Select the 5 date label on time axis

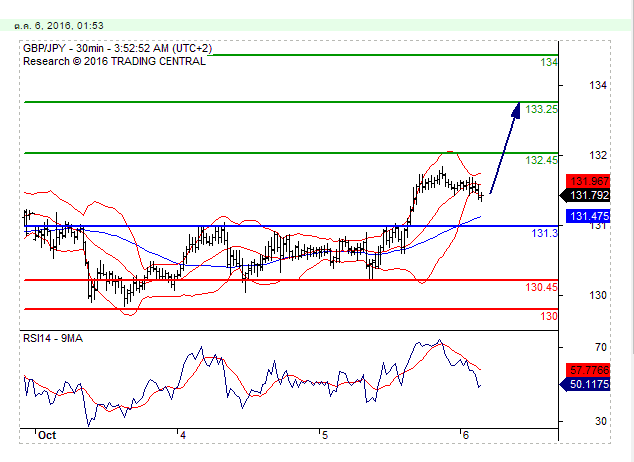(x=325, y=435)
